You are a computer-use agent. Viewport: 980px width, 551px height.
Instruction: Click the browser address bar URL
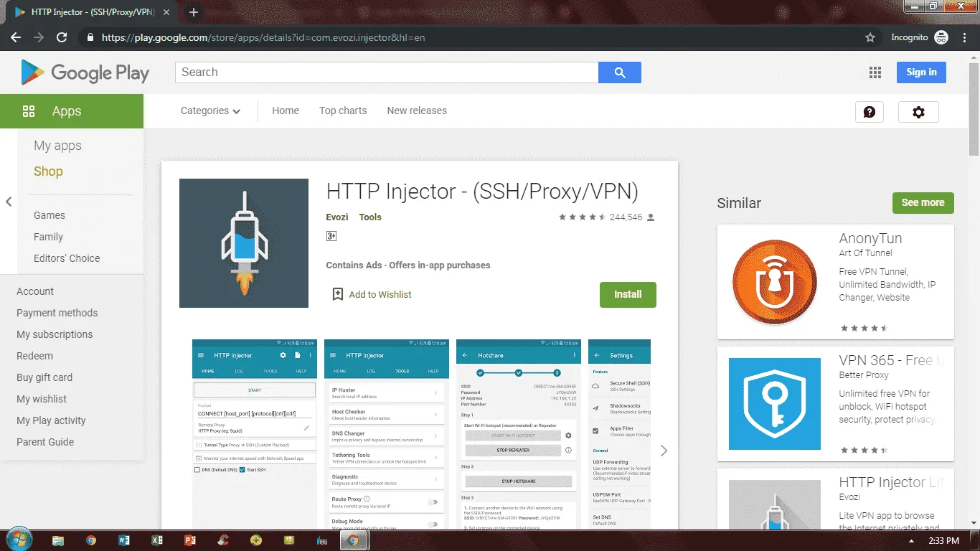point(263,37)
